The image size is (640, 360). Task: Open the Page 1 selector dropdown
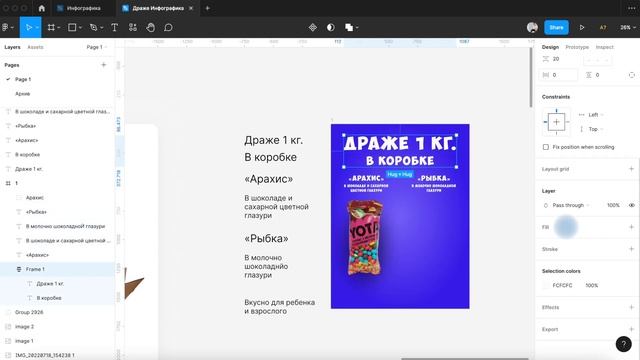tap(97, 47)
